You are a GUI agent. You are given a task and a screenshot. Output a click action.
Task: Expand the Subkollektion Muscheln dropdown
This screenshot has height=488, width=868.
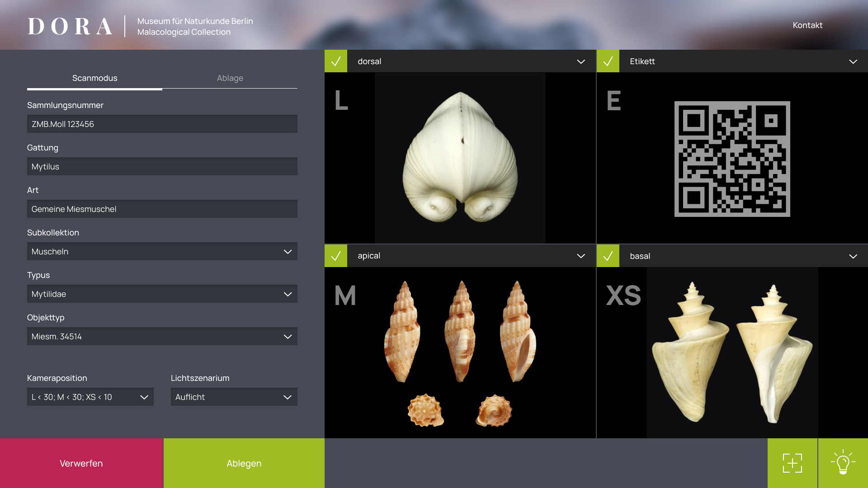tap(162, 251)
